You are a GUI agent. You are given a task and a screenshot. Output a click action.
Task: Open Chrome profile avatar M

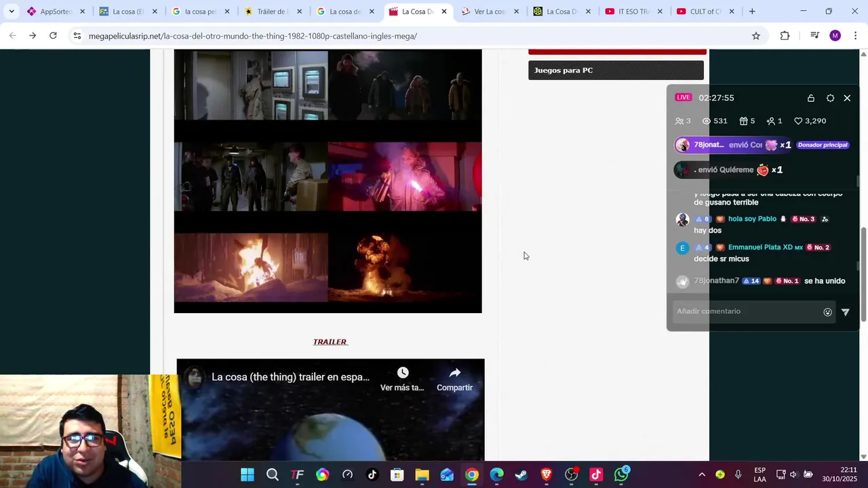point(835,36)
